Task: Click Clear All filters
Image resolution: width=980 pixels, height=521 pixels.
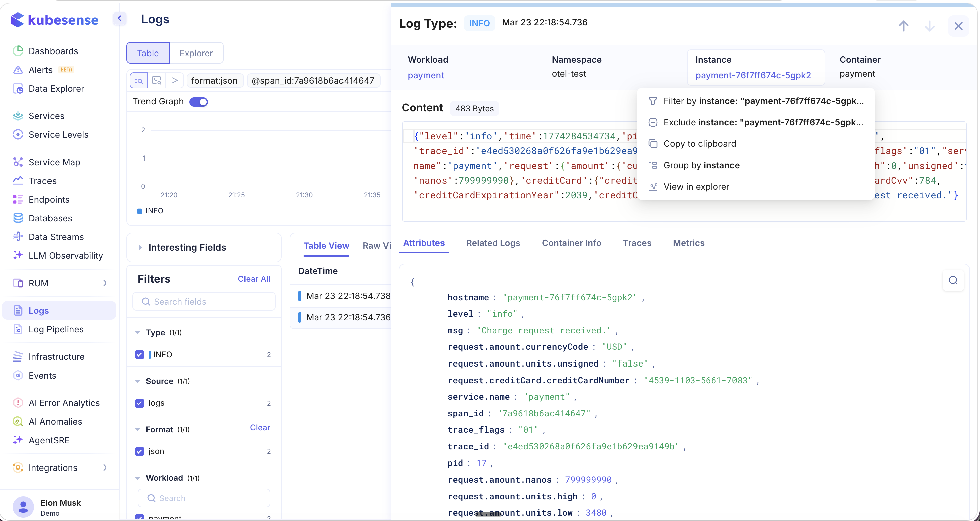Action: (x=254, y=278)
